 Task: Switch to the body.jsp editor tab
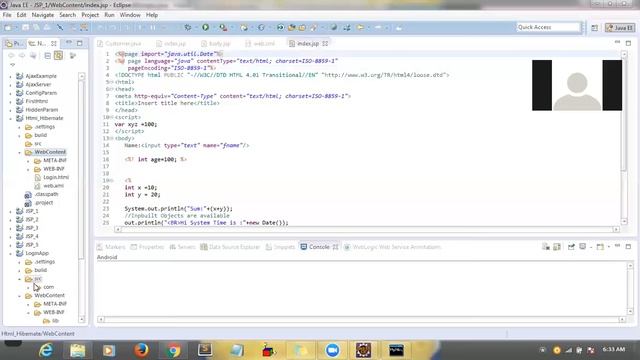point(216,43)
